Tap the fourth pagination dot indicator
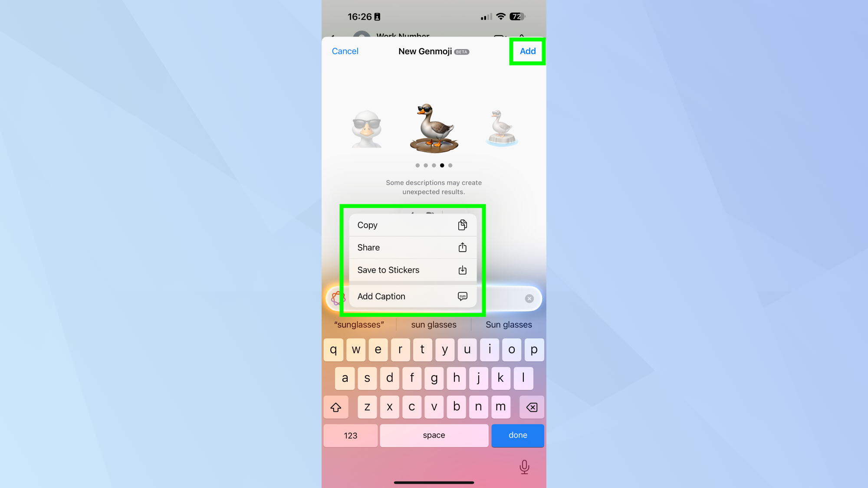868x488 pixels. [x=442, y=165]
